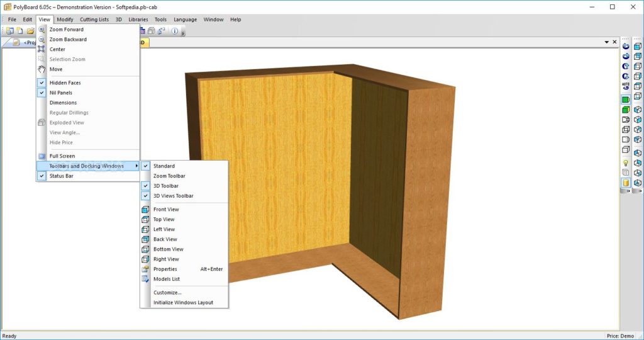The width and height of the screenshot is (644, 340).
Task: Toggle the Dimensions option
Action: [88, 103]
